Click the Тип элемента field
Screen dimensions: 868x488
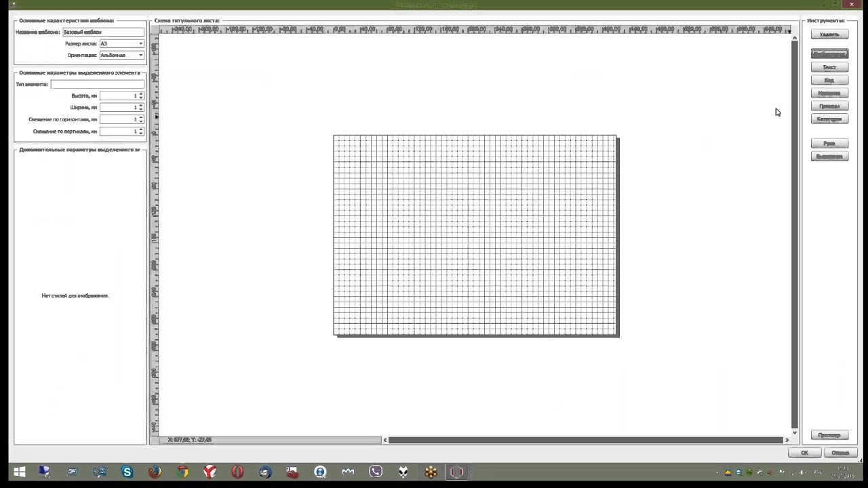click(x=98, y=84)
